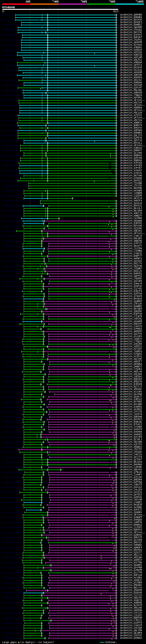
Task: Click the purple ~60% identity legend segment
Action: (x=73, y=4)
